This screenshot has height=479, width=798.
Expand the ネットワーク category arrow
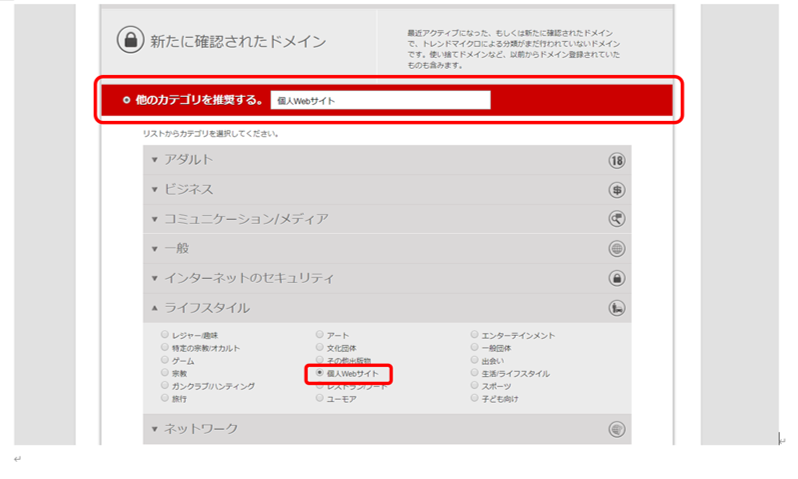pos(155,429)
